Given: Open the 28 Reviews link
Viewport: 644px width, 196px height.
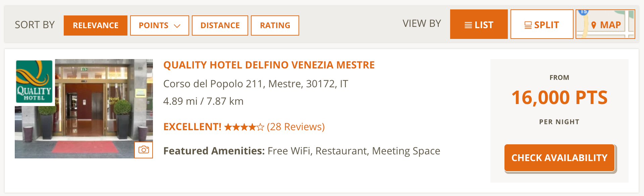Looking at the screenshot, I should click(x=296, y=127).
